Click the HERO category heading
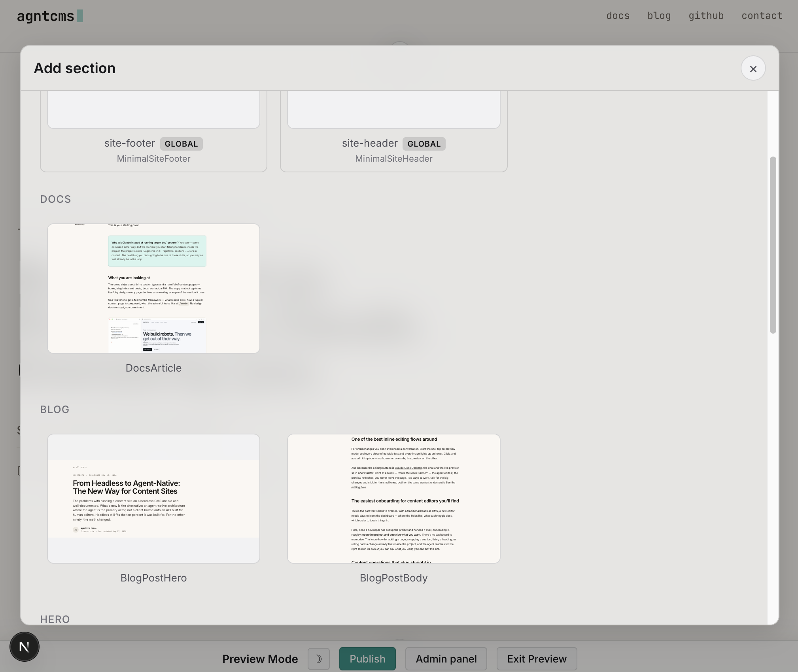This screenshot has height=672, width=798. point(55,619)
